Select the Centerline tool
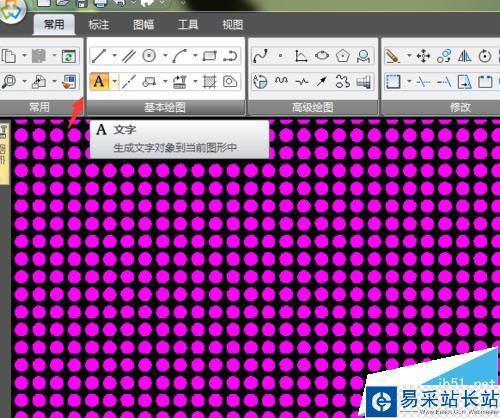The height and width of the screenshot is (418, 500). 128,82
